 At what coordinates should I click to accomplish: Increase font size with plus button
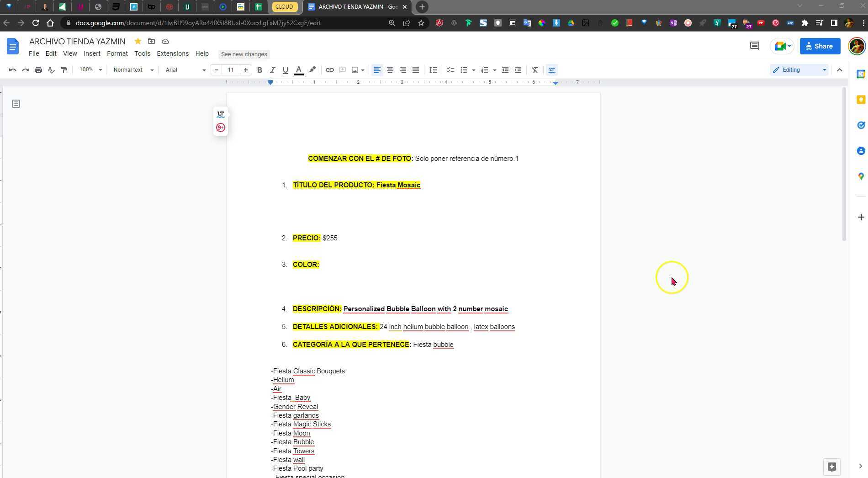[x=245, y=70]
